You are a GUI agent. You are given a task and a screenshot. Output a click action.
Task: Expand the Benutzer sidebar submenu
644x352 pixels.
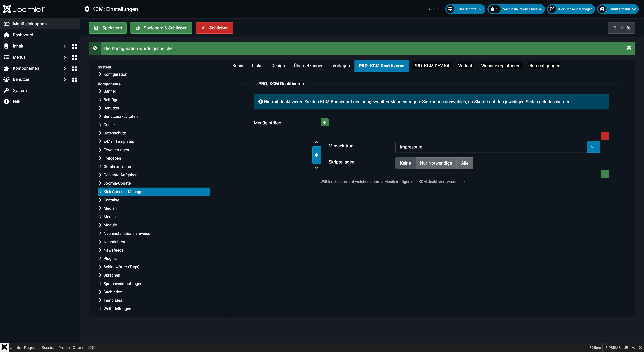65,79
